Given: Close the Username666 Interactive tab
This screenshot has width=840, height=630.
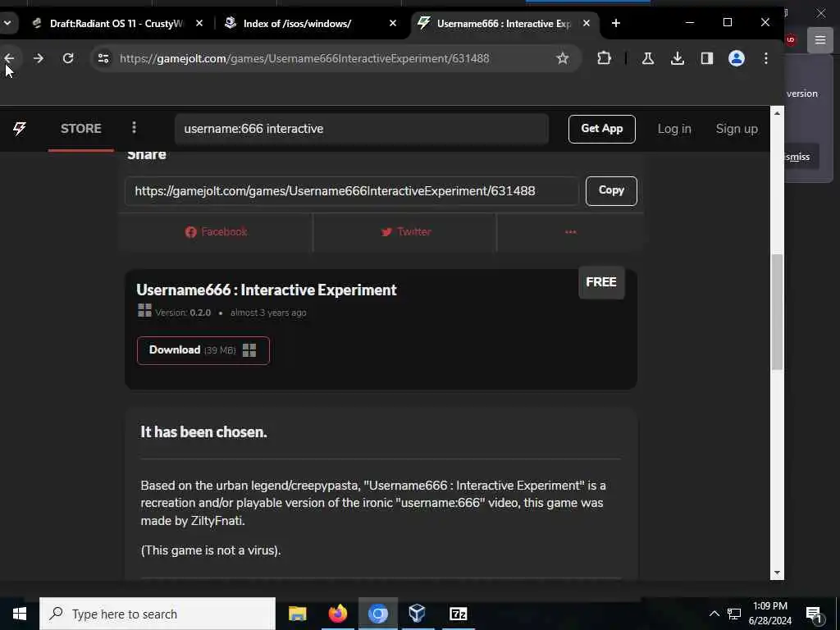Looking at the screenshot, I should pyautogui.click(x=587, y=24).
